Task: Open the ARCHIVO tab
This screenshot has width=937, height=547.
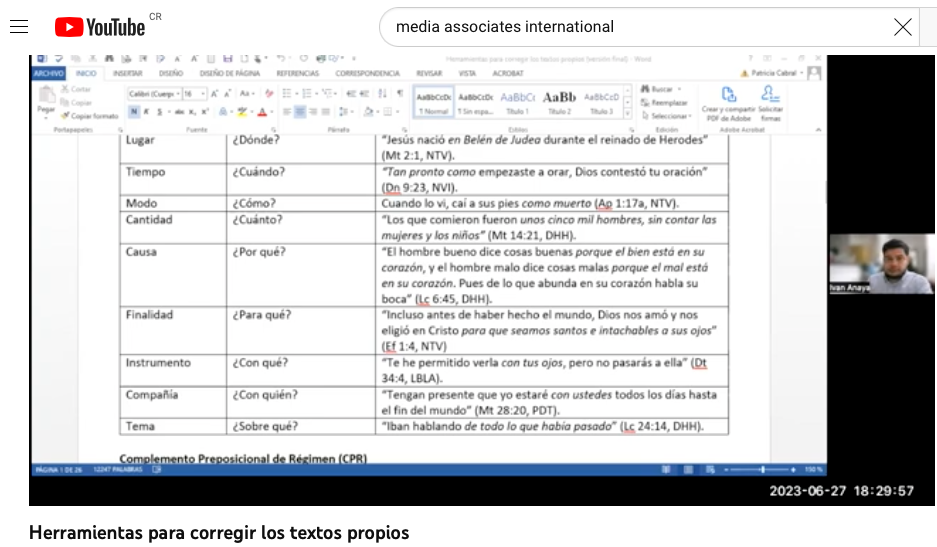Action: [48, 73]
